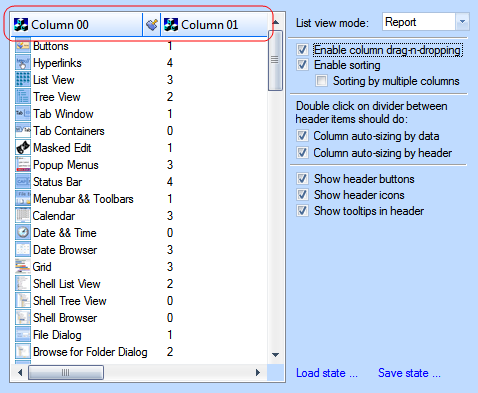
Task: Click the Load state link
Action: 327,373
